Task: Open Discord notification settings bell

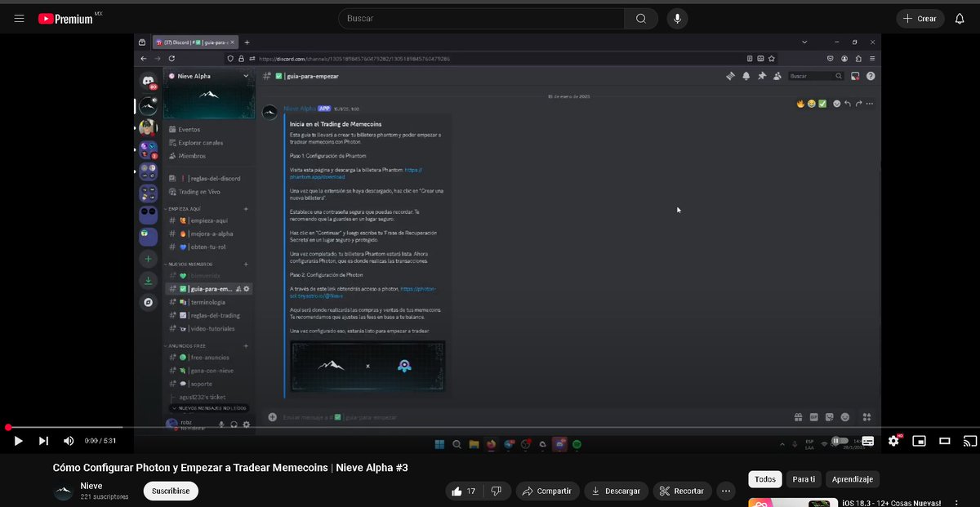Action: pos(746,76)
